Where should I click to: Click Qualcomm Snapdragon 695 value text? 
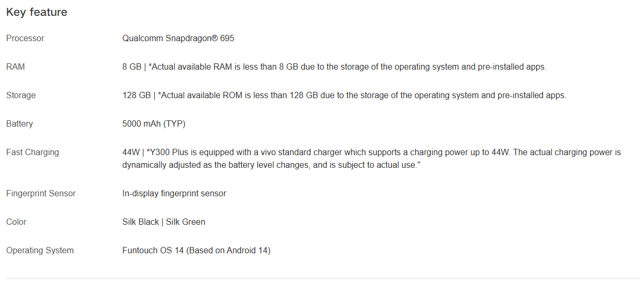[178, 39]
